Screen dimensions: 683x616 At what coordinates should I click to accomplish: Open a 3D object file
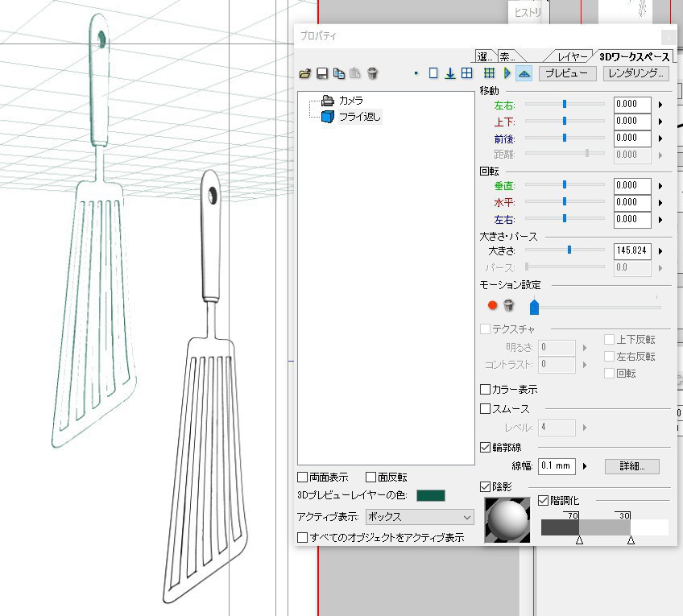point(305,72)
